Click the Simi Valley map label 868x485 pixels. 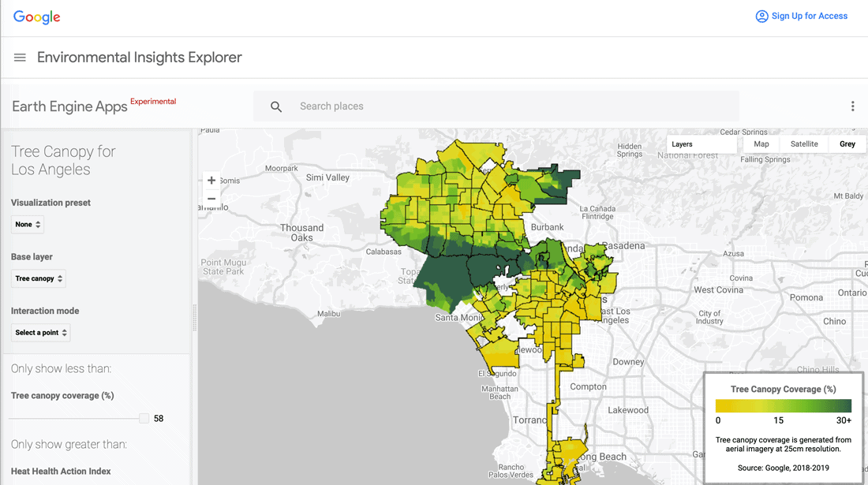(327, 177)
